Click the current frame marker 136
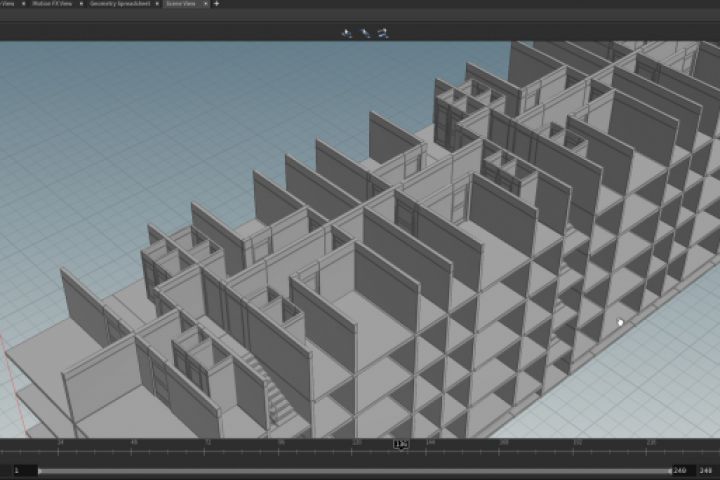Viewport: 720px width, 480px height. click(401, 444)
